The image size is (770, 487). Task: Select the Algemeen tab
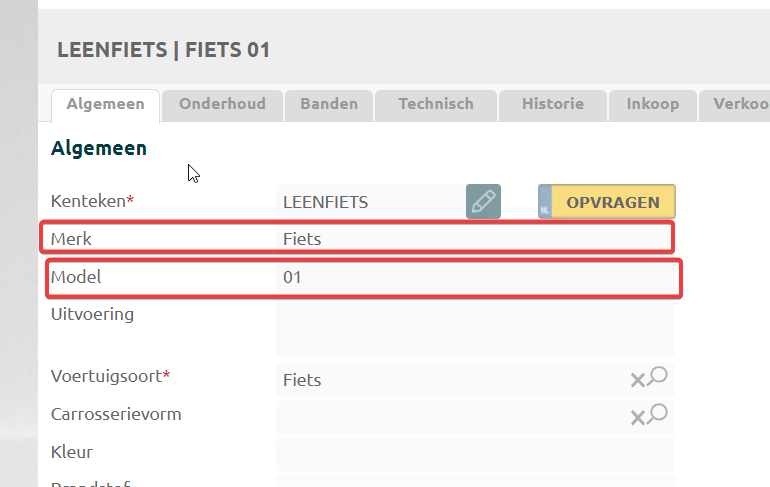pos(105,104)
